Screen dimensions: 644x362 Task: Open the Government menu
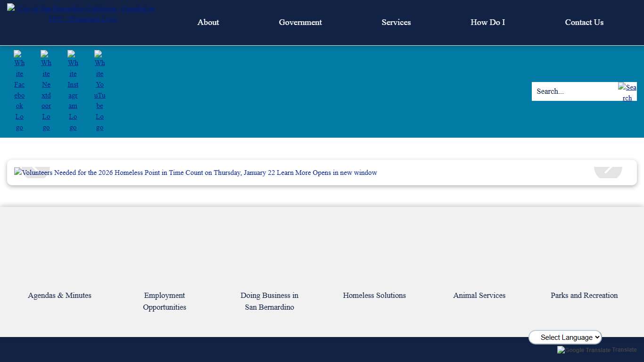(300, 22)
